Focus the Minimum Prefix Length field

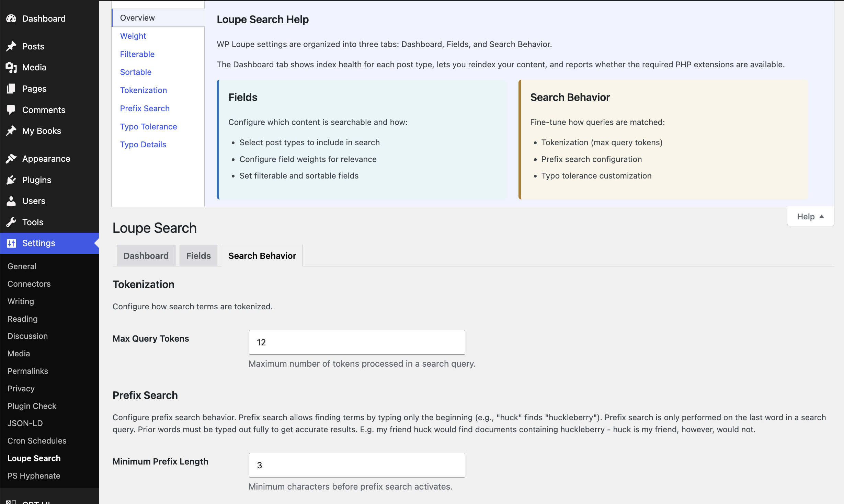pos(357,465)
